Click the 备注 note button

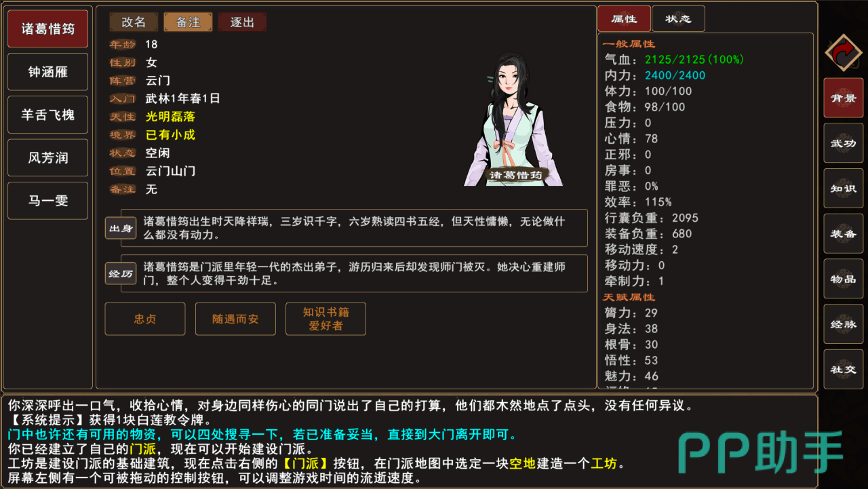tap(188, 22)
